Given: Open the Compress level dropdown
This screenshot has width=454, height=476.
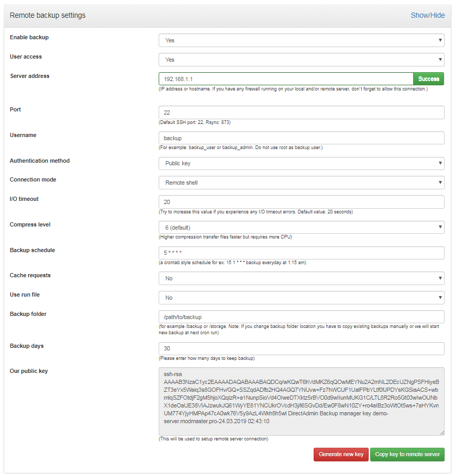Looking at the screenshot, I should pyautogui.click(x=301, y=227).
